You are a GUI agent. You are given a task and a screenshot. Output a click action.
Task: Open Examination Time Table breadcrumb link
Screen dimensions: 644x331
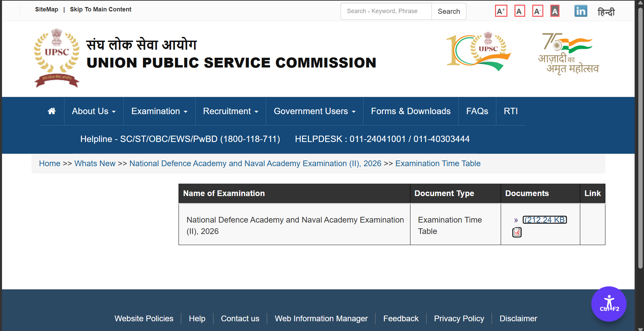[x=438, y=163]
